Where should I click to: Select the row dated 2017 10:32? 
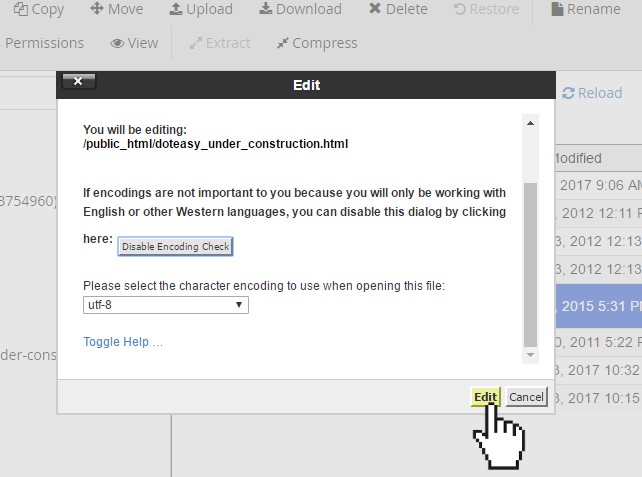(x=599, y=370)
